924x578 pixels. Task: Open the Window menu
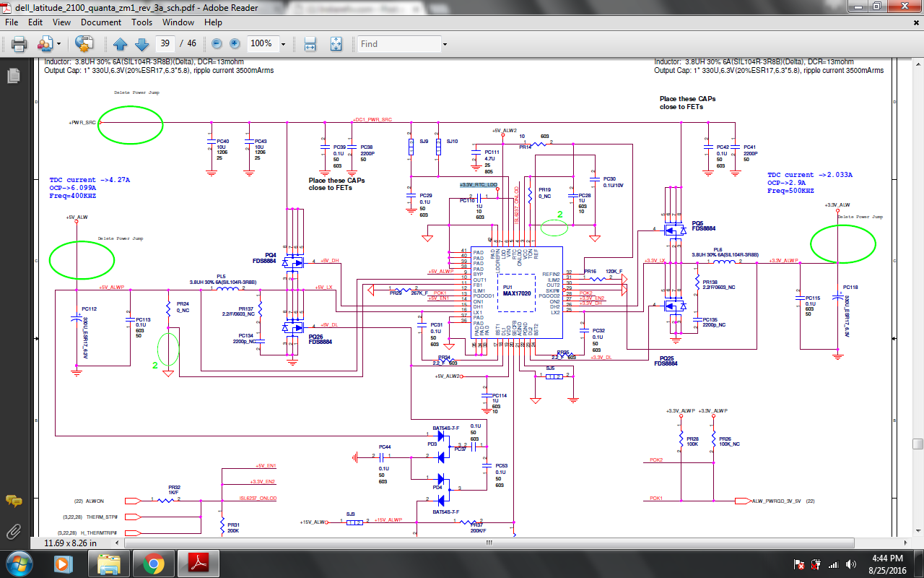coord(178,22)
